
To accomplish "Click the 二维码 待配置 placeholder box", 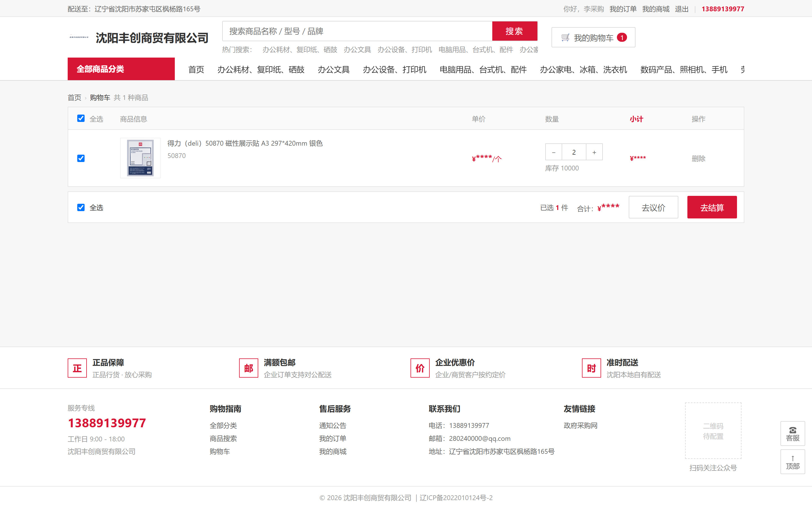I will (713, 431).
